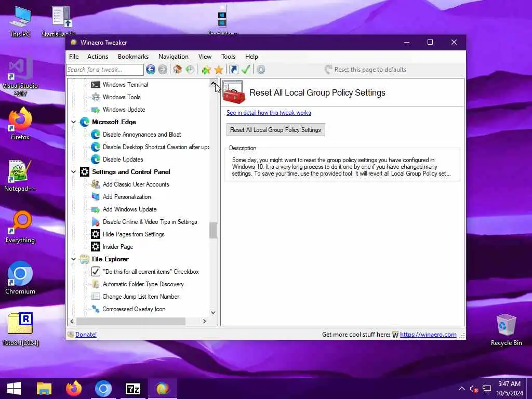Select Disable Annoynances and Bloat item
This screenshot has height=399, width=532.
tap(142, 135)
